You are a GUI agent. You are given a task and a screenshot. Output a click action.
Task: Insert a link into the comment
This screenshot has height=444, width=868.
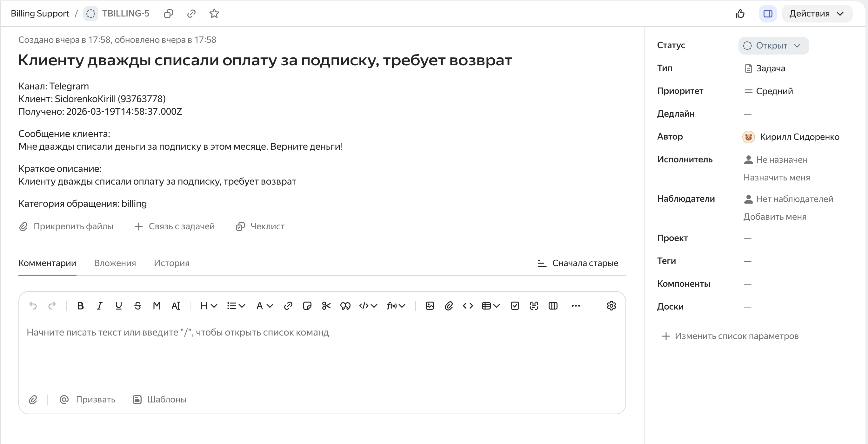pyautogui.click(x=288, y=306)
